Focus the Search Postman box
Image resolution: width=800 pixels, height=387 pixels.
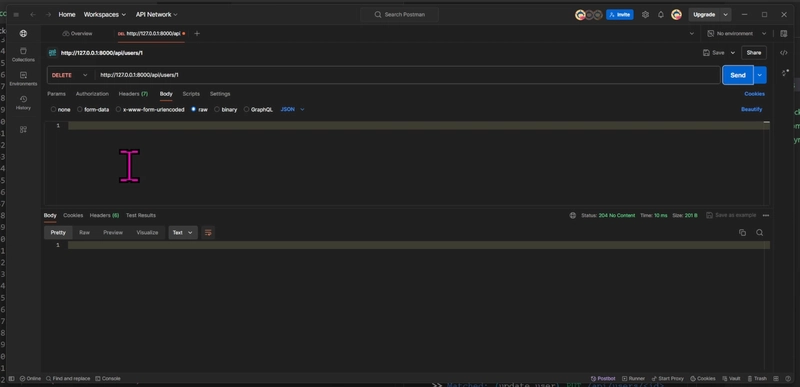[399, 15]
